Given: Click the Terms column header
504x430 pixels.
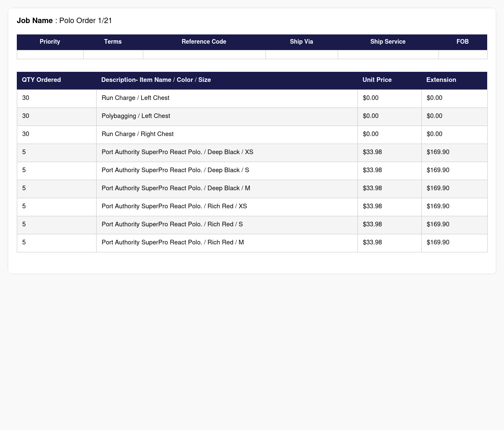Looking at the screenshot, I should (x=113, y=42).
